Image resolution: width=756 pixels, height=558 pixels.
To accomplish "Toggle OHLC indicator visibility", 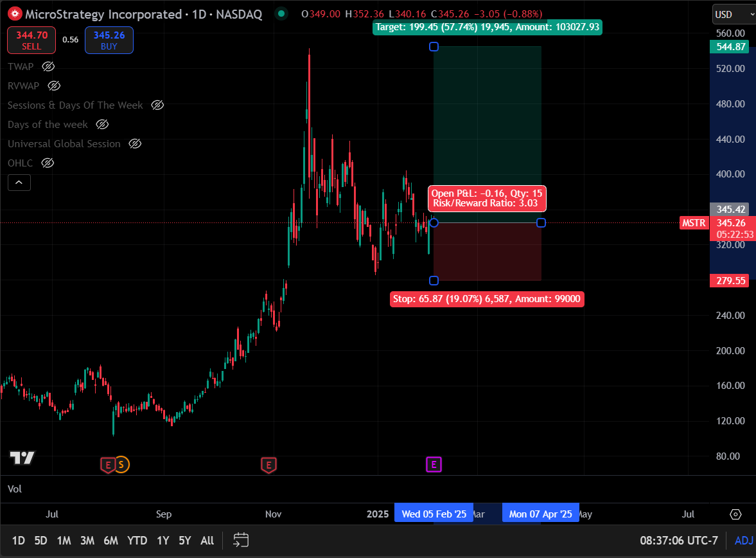I will coord(48,163).
